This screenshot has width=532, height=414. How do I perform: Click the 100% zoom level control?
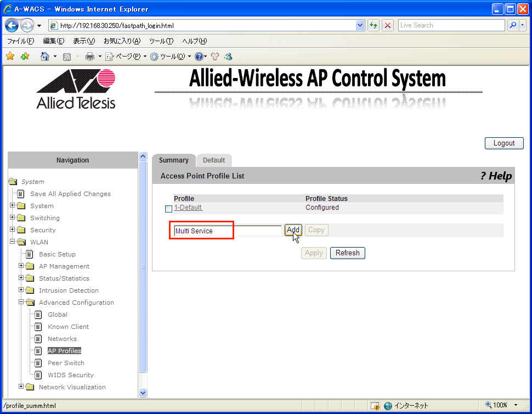[x=502, y=405]
